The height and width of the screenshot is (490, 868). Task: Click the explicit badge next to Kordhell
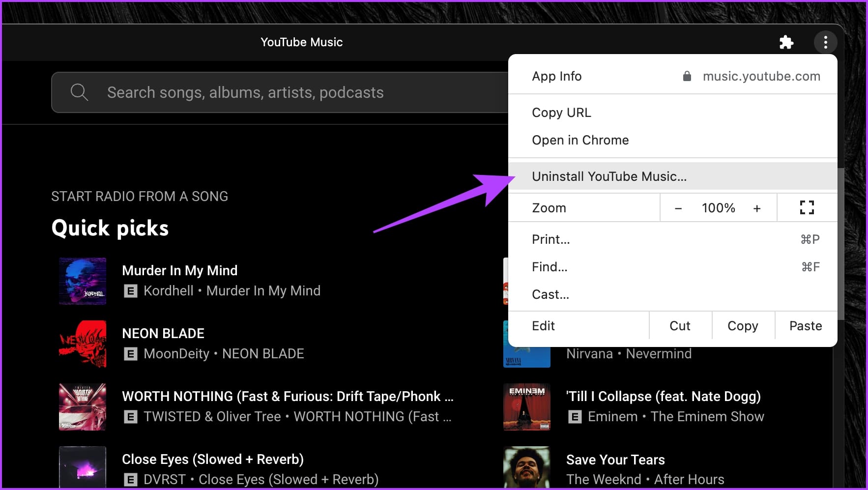[130, 290]
